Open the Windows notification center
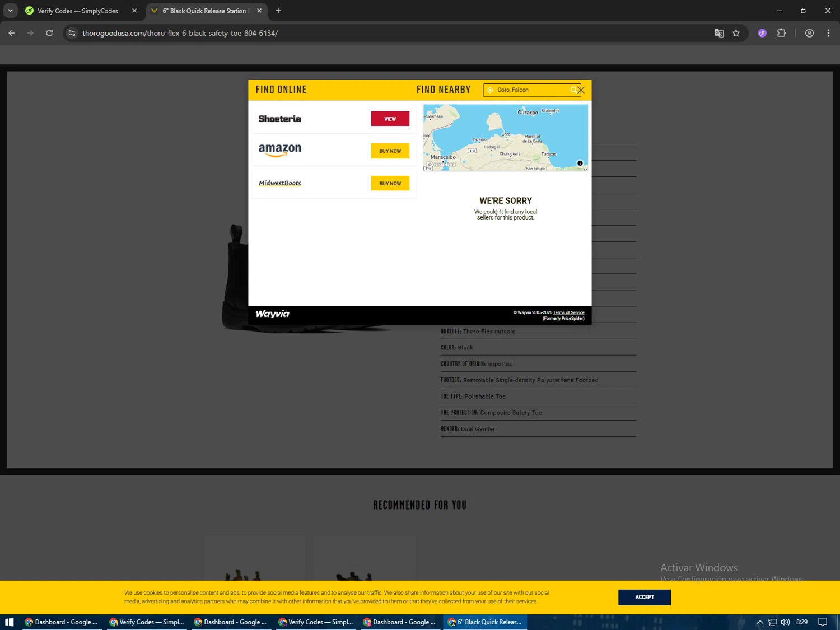Image resolution: width=840 pixels, height=630 pixels. pyautogui.click(x=823, y=622)
